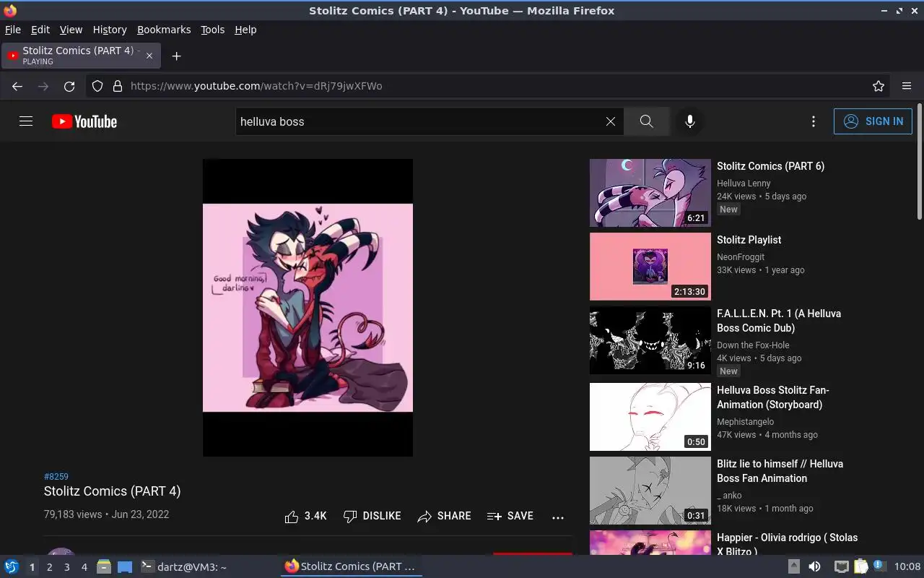
Task: Open the volume speaker tray icon
Action: click(814, 566)
